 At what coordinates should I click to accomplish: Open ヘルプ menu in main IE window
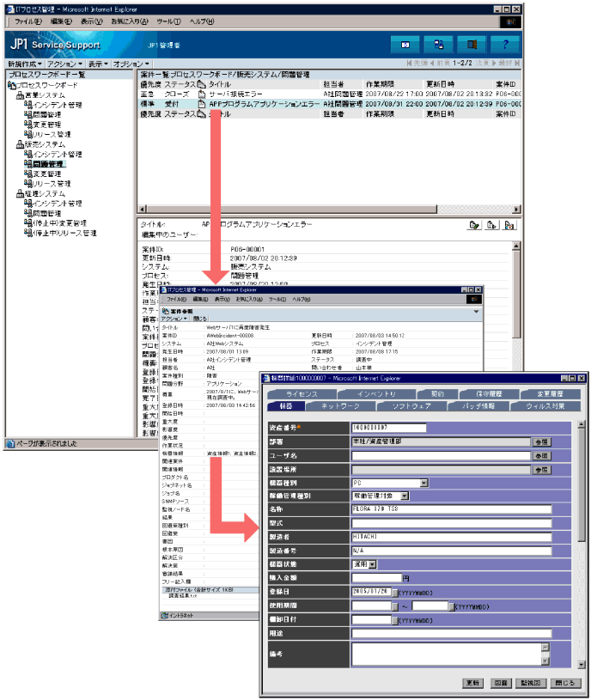click(202, 21)
